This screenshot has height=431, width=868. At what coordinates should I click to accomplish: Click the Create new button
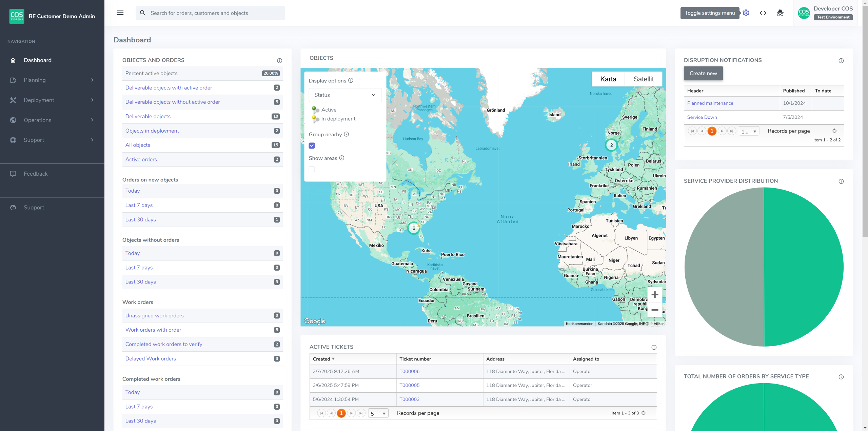(x=703, y=73)
